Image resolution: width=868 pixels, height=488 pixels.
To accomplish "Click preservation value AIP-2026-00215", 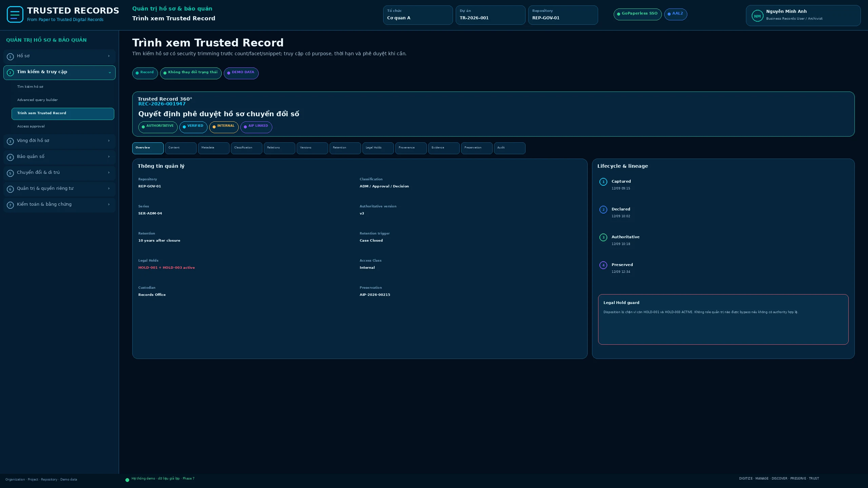I will 375,295.
